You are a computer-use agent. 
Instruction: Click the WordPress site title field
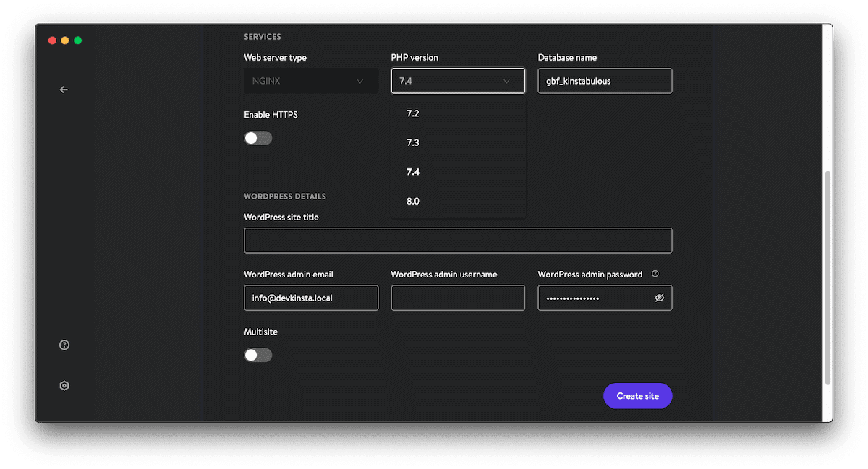pos(457,240)
